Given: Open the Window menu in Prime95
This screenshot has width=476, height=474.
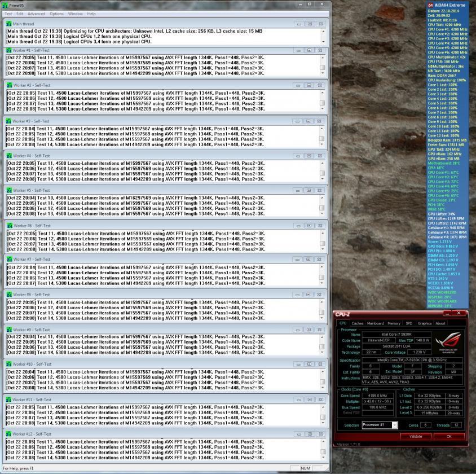Looking at the screenshot, I should click(75, 14).
